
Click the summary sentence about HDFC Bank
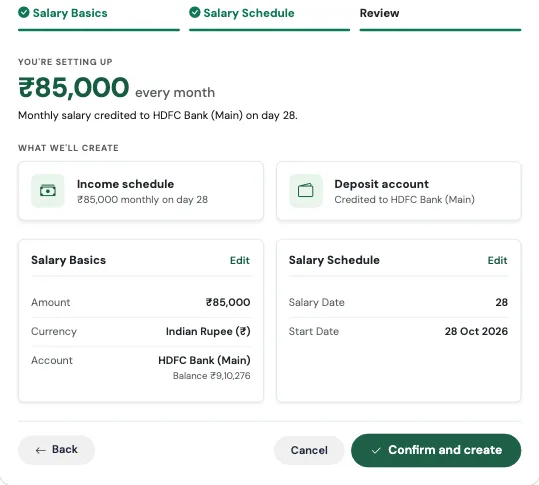[x=158, y=115]
